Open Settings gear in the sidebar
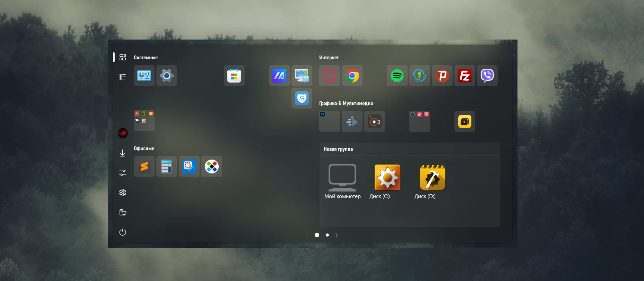644x281 pixels. pos(123,193)
